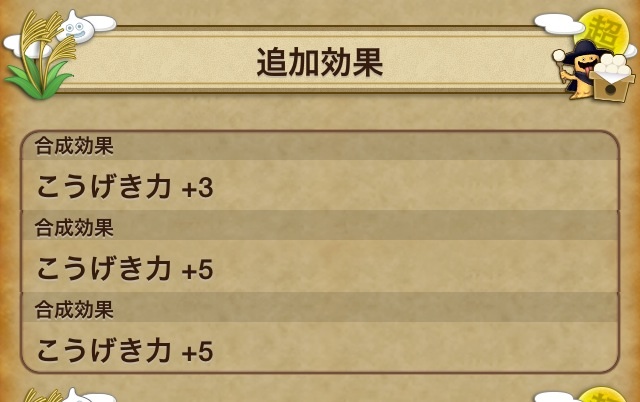Click the green leaves under the rice stalks
640x402 pixels.
point(40,76)
